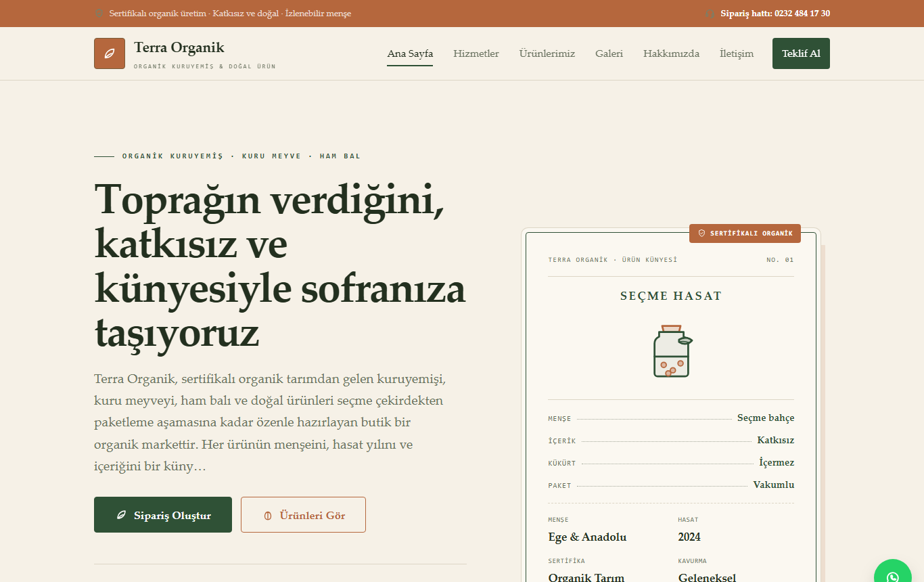The image size is (924, 582).
Task: Click the Vakumlu value in Paket row
Action: pos(774,485)
